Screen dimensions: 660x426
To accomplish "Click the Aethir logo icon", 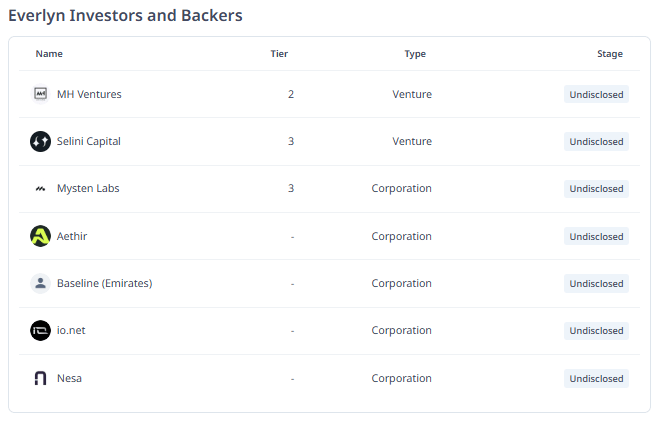I will tap(40, 236).
